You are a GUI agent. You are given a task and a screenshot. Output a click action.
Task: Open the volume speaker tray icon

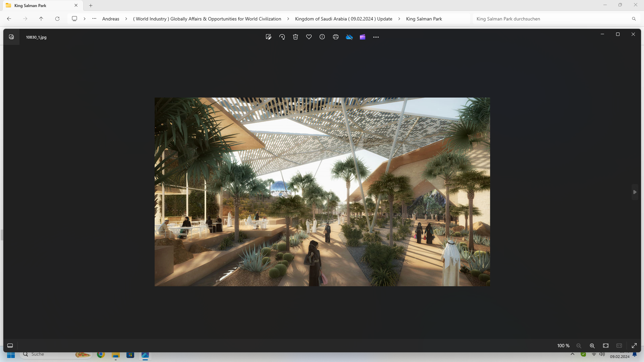point(602,354)
